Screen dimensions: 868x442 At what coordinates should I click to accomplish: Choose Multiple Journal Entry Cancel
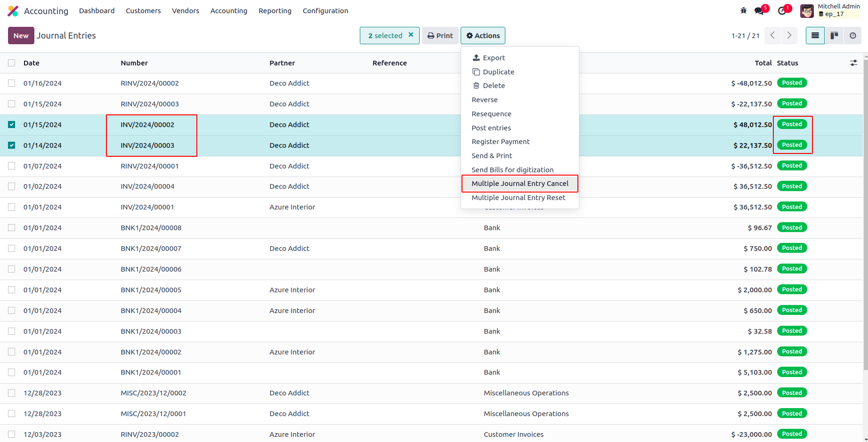tap(520, 184)
